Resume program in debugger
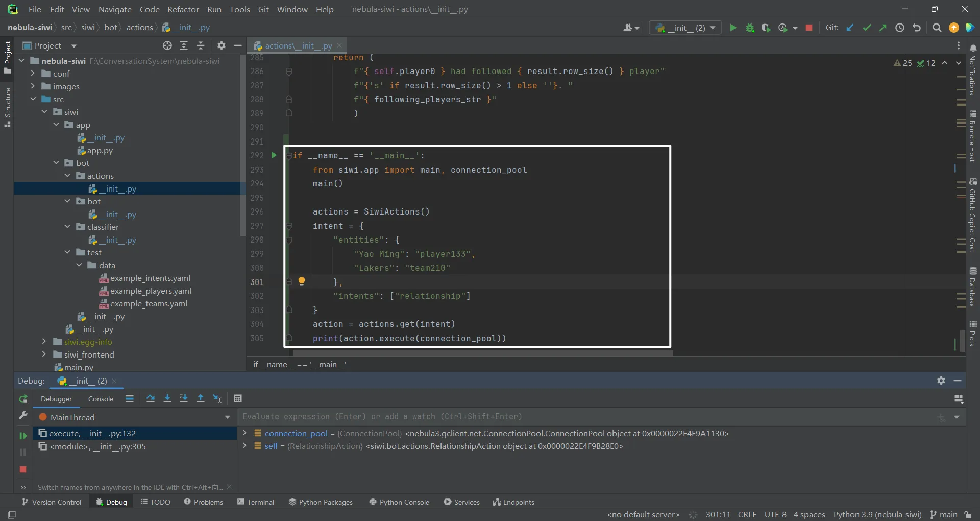Screen dimensions: 980x521 (23, 436)
